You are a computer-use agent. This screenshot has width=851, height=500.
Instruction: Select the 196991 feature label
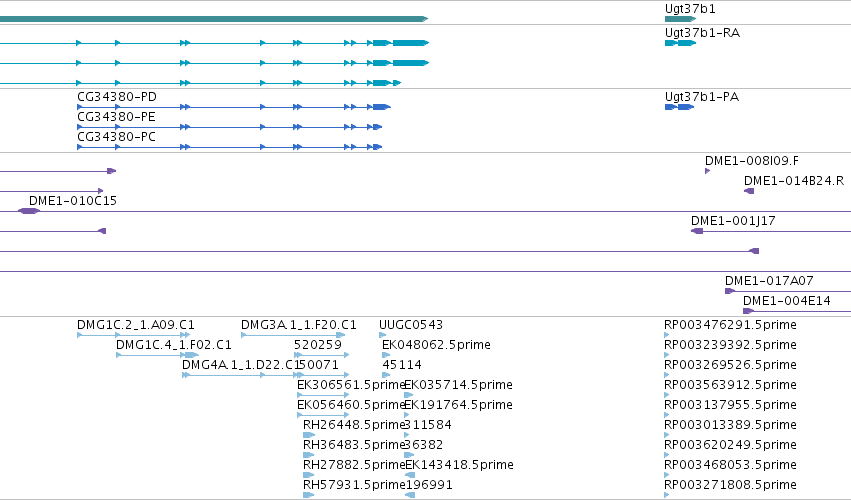click(429, 486)
